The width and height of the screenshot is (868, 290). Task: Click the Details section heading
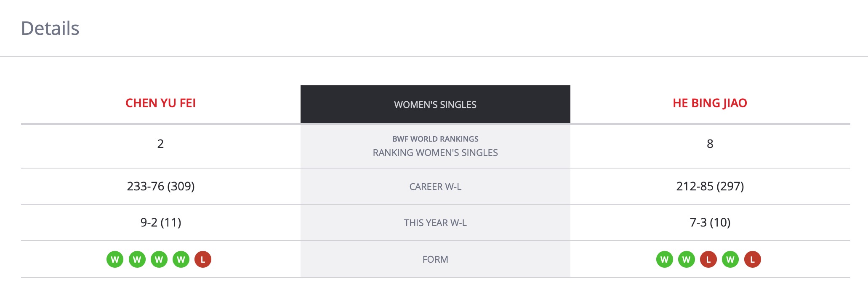[50, 28]
